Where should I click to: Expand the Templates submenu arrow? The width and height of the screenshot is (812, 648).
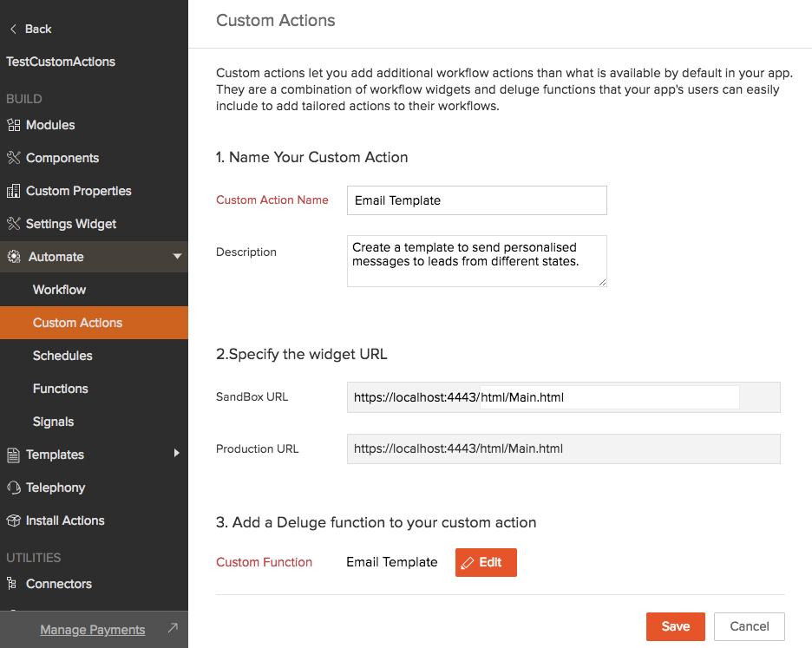177,454
